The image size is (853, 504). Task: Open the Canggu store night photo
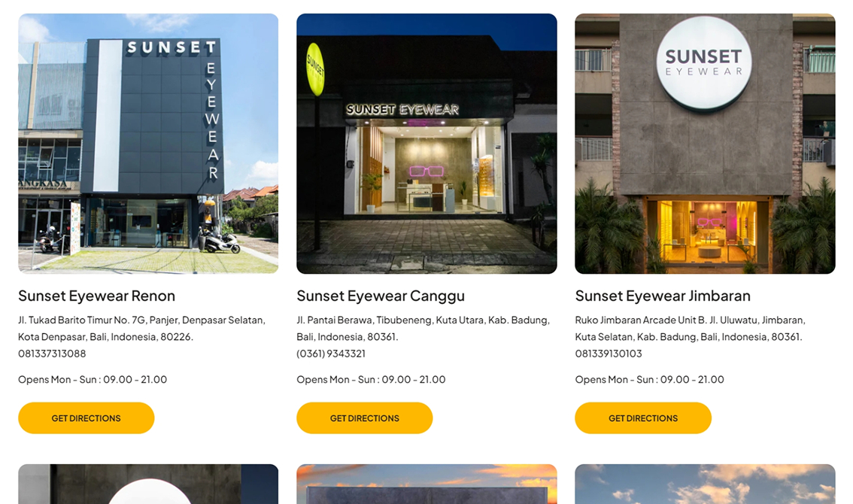click(x=426, y=144)
